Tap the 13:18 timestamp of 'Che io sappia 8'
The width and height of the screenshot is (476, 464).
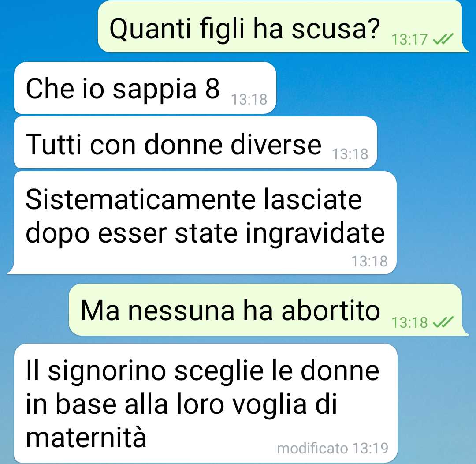(249, 99)
